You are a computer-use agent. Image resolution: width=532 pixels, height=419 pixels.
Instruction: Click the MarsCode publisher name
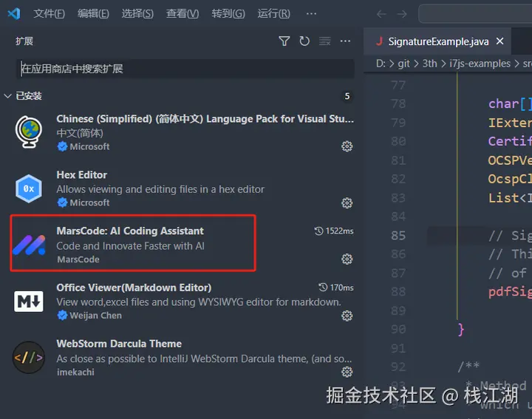tap(78, 259)
